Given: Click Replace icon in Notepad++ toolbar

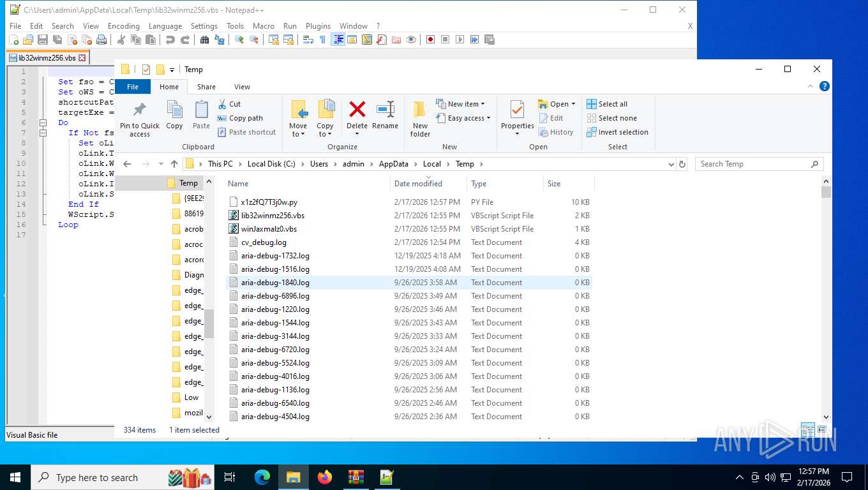Looking at the screenshot, I should (220, 40).
